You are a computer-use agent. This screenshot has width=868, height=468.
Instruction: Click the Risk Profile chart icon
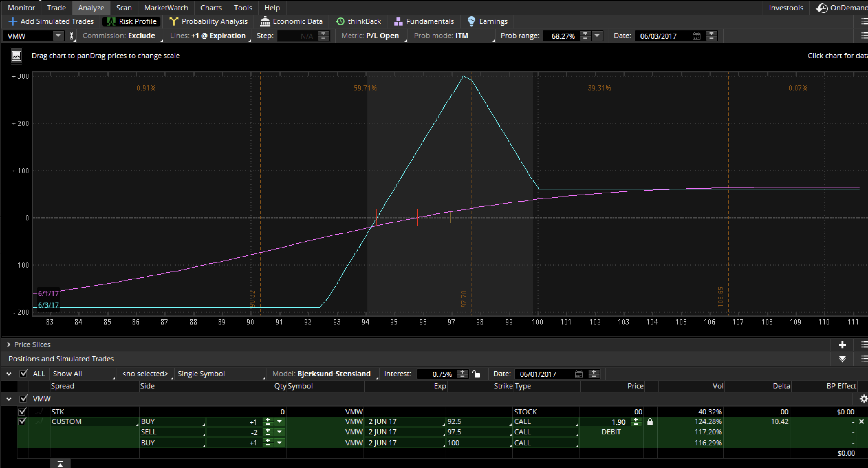coord(111,22)
